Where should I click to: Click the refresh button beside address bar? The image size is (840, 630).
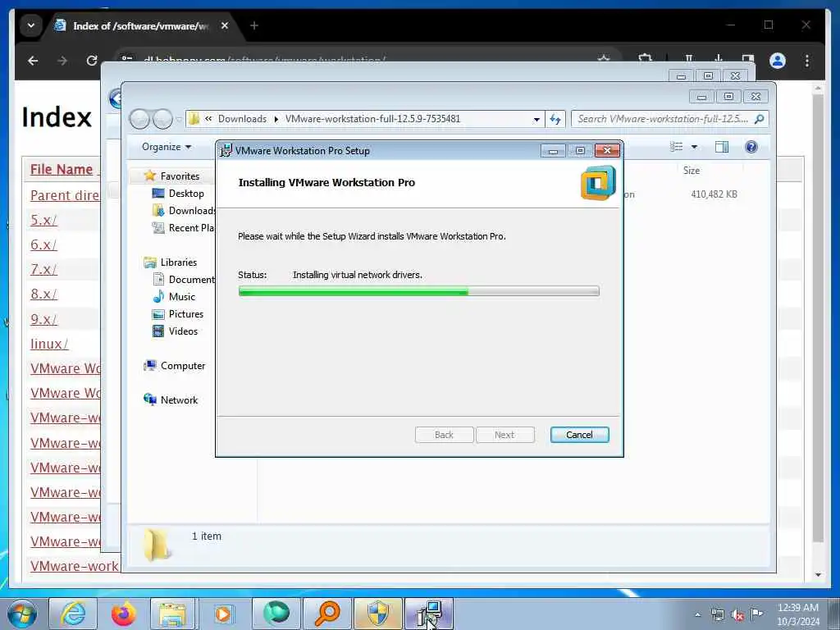(x=555, y=119)
